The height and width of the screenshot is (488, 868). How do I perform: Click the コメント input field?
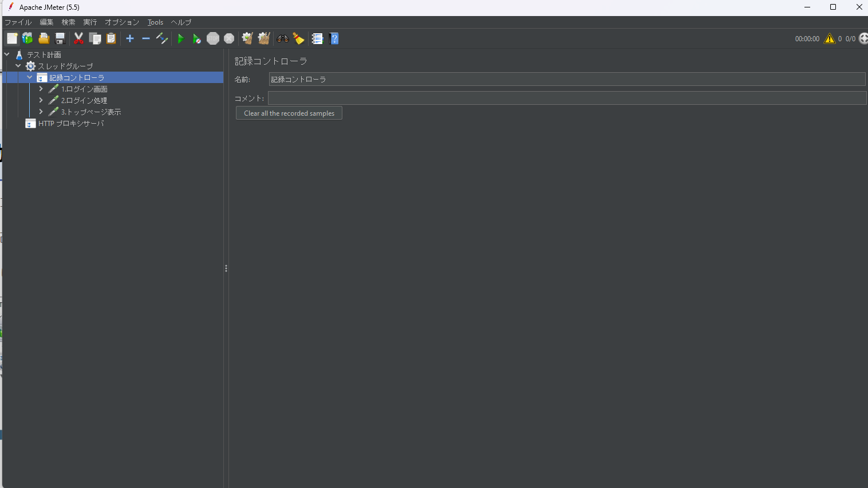[567, 98]
